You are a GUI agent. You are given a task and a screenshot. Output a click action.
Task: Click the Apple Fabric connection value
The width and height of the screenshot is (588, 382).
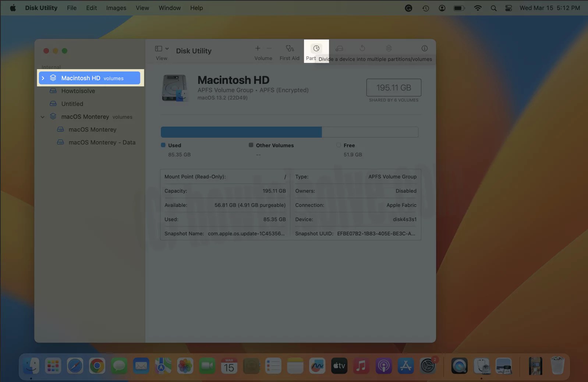[x=401, y=205]
